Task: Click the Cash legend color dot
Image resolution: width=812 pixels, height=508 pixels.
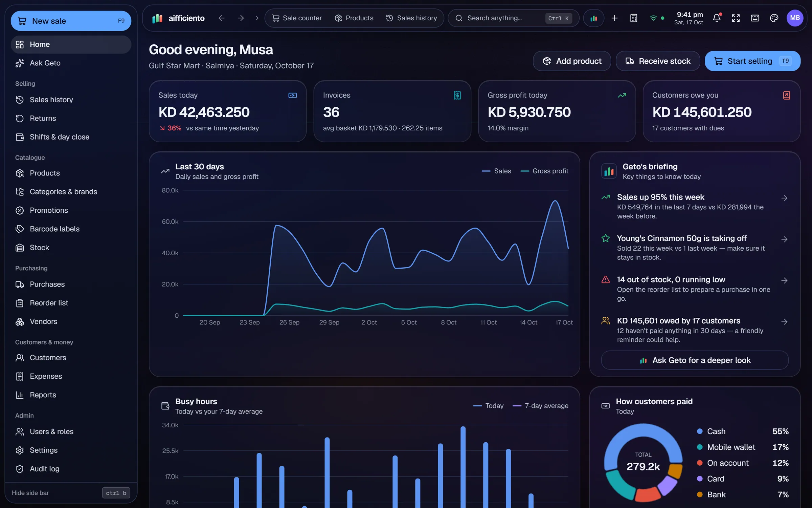Action: (700, 431)
